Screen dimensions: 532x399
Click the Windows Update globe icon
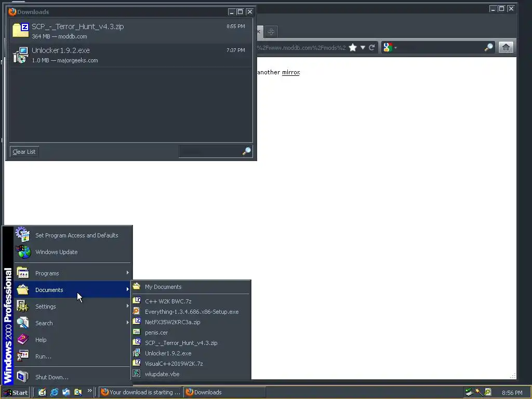click(23, 251)
